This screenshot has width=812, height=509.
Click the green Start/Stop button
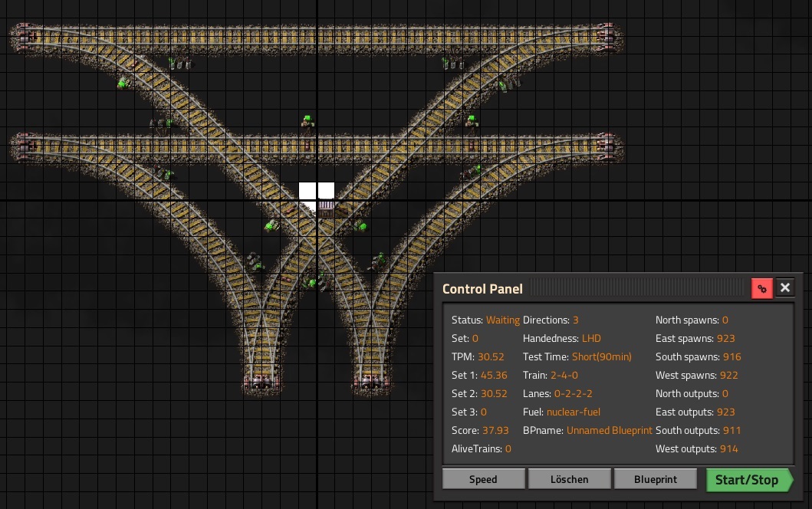[x=749, y=480]
